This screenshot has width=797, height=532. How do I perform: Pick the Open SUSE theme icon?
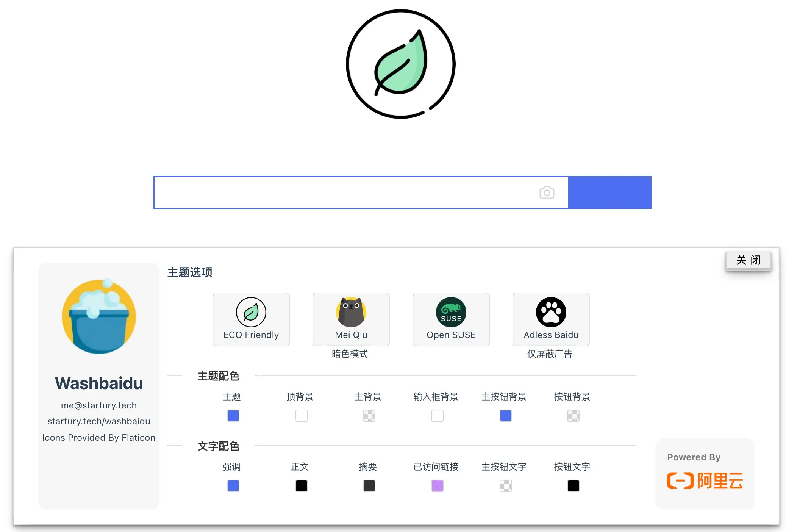click(451, 312)
